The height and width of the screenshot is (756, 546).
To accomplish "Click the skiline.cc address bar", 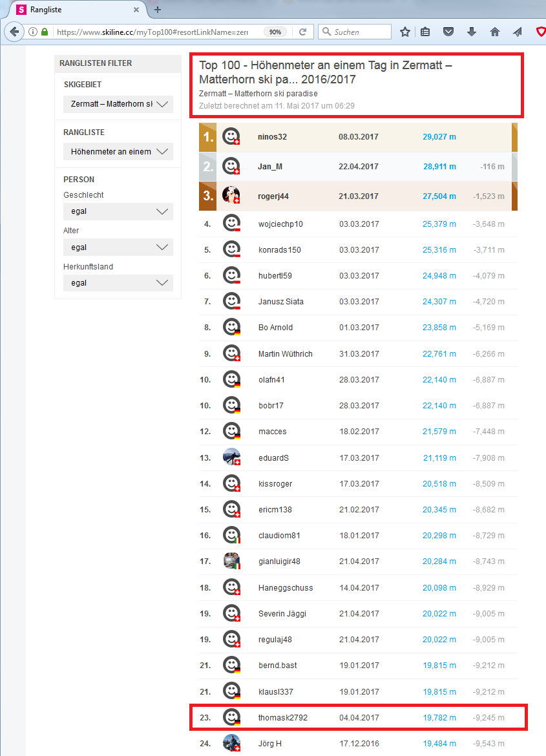I will click(159, 32).
